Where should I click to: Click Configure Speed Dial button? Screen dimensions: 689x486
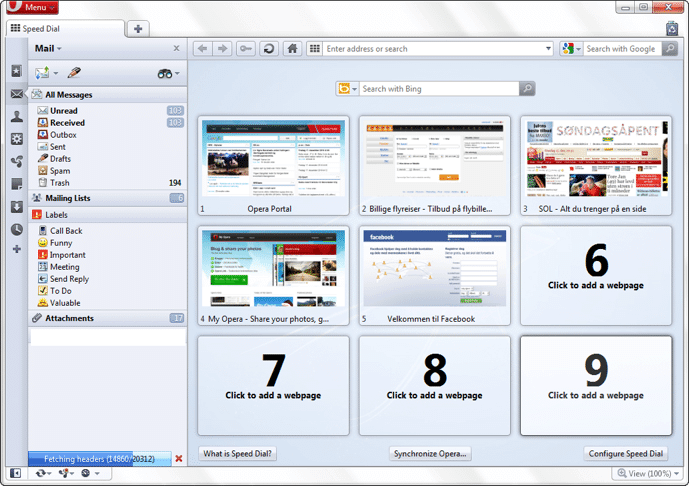point(626,453)
